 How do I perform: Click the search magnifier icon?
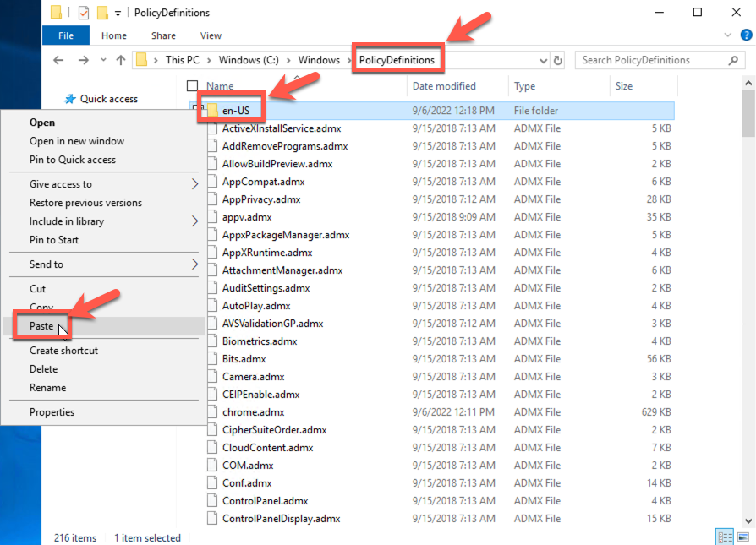tap(734, 60)
